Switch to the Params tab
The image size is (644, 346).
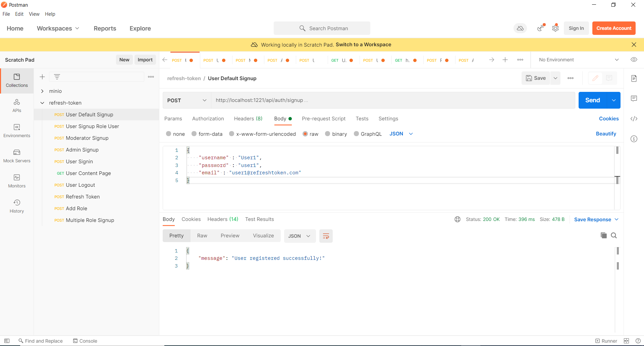coord(173,119)
